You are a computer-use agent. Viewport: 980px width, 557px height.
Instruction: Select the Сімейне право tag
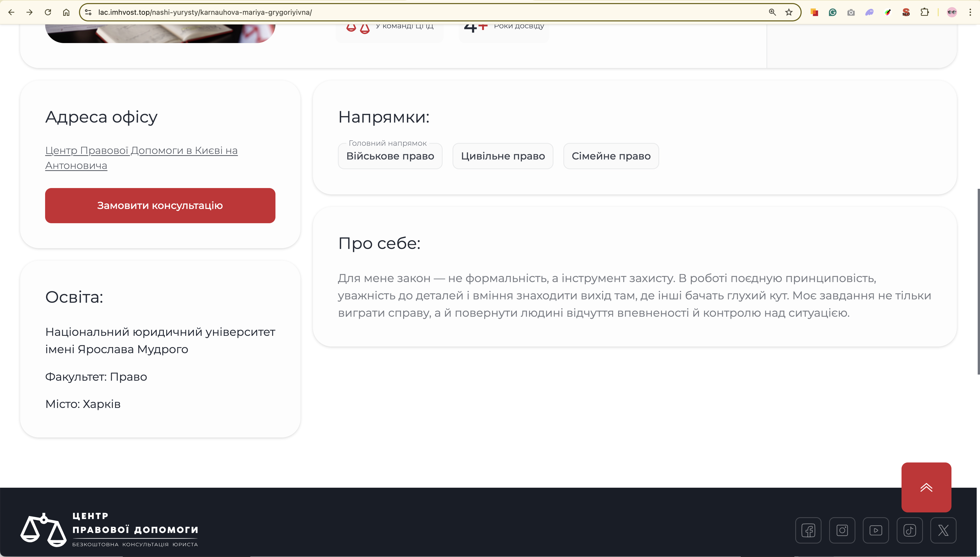(611, 156)
